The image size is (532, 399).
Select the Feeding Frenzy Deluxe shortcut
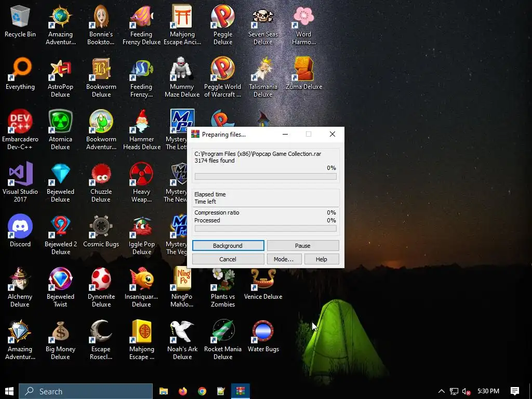[x=141, y=25]
